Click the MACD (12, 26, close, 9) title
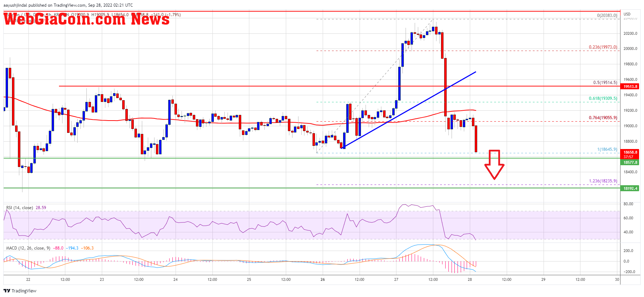 pos(28,248)
